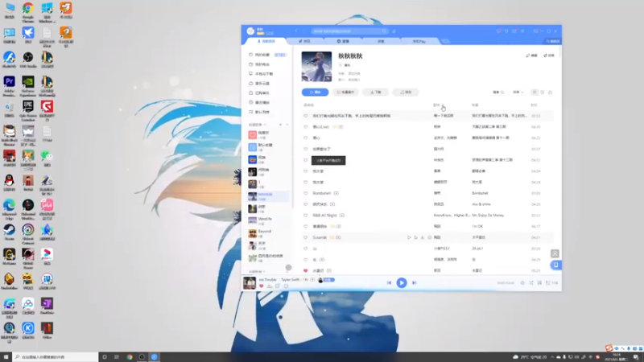Switch to the second top navigation tab
Screen dimensions: 644x362
point(305,42)
